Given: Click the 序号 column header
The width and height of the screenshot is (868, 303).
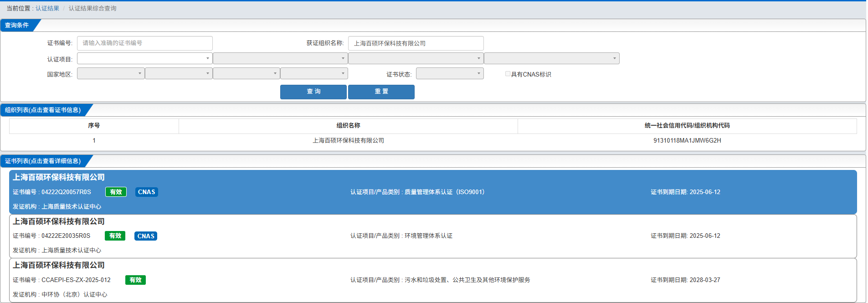Looking at the screenshot, I should 94,126.
